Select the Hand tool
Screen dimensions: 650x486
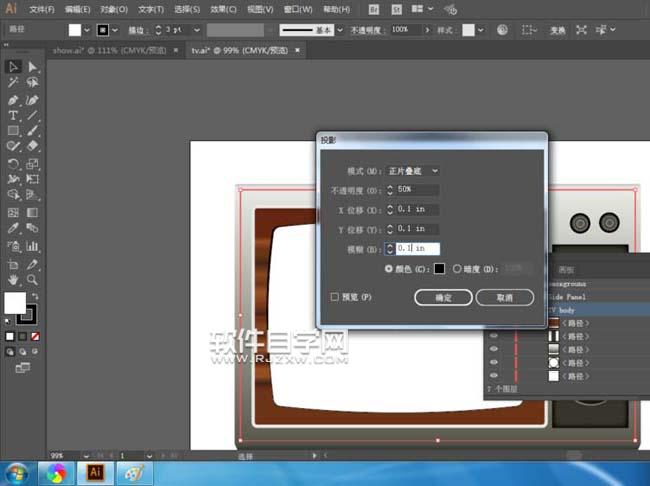14,281
